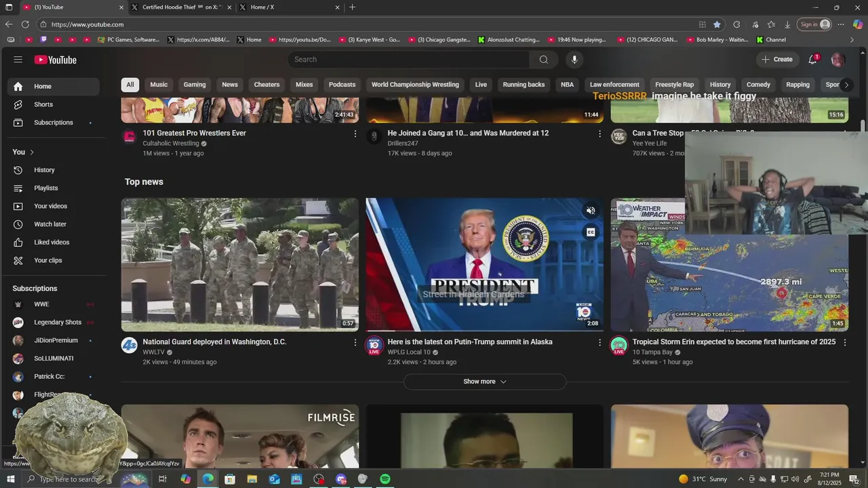Unmute the Putin-Trump summit preview
This screenshot has width=868, height=488.
(x=591, y=211)
